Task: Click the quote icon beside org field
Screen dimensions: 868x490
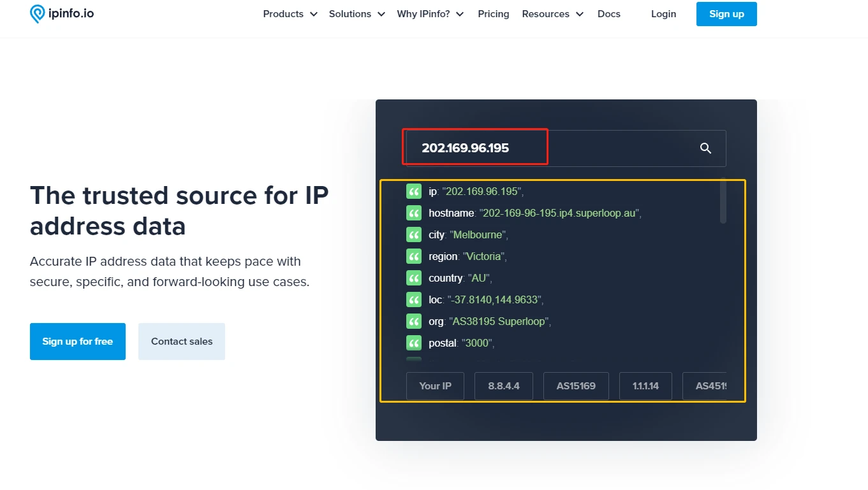Action: 414,321
